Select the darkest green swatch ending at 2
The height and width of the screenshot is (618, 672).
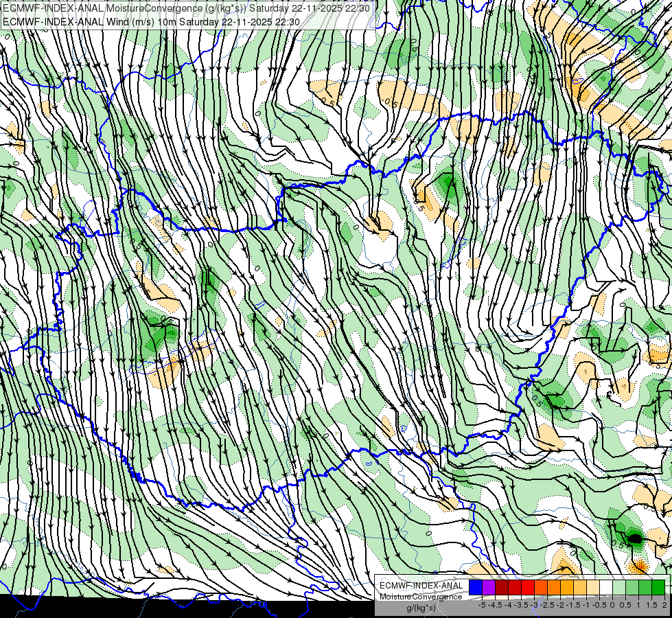point(658,587)
